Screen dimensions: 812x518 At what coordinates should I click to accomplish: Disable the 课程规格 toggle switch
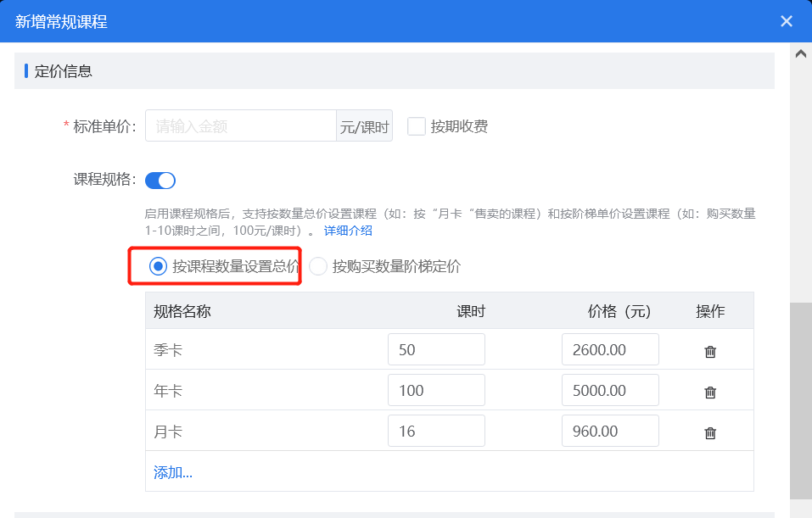[160, 180]
